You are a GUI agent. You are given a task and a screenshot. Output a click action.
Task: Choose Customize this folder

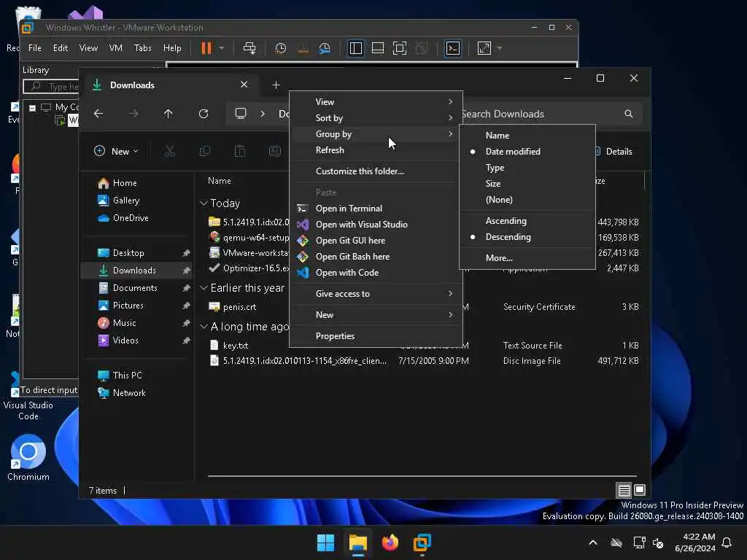pos(376,171)
